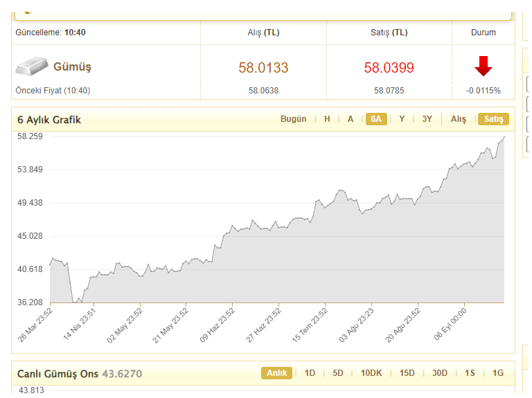
Task: Toggle chart to Alış prices
Action: [459, 119]
